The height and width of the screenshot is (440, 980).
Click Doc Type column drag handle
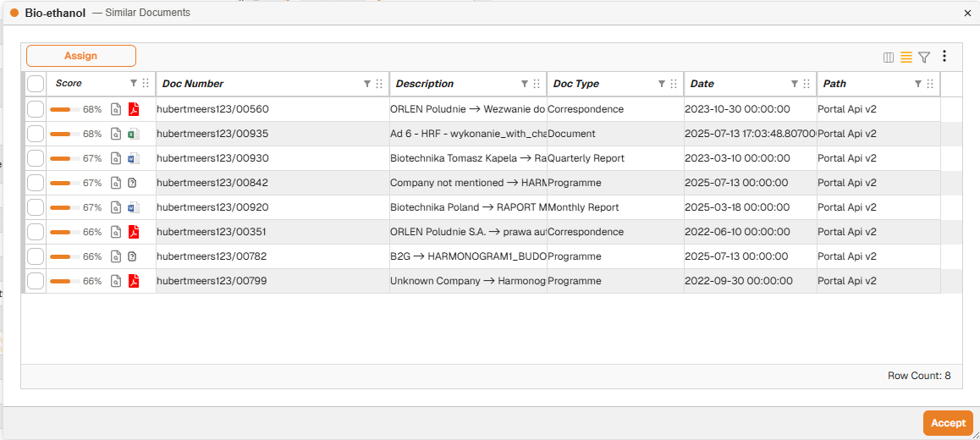click(x=673, y=84)
